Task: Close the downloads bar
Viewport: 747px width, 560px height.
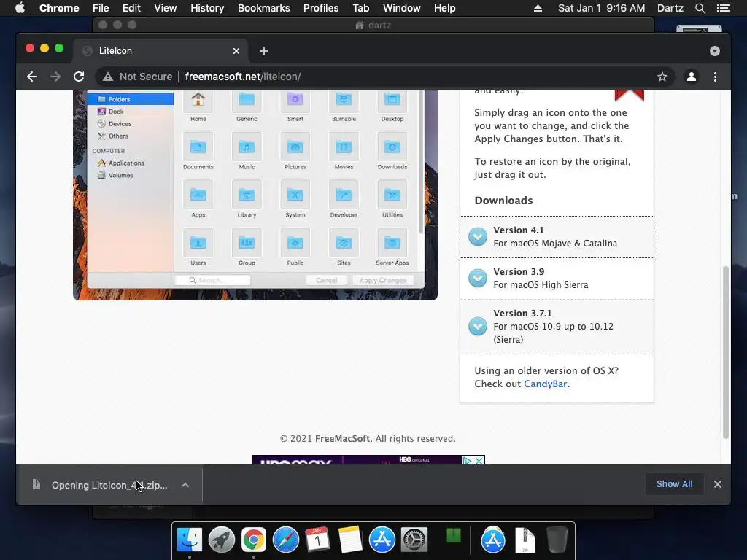Action: coord(718,484)
